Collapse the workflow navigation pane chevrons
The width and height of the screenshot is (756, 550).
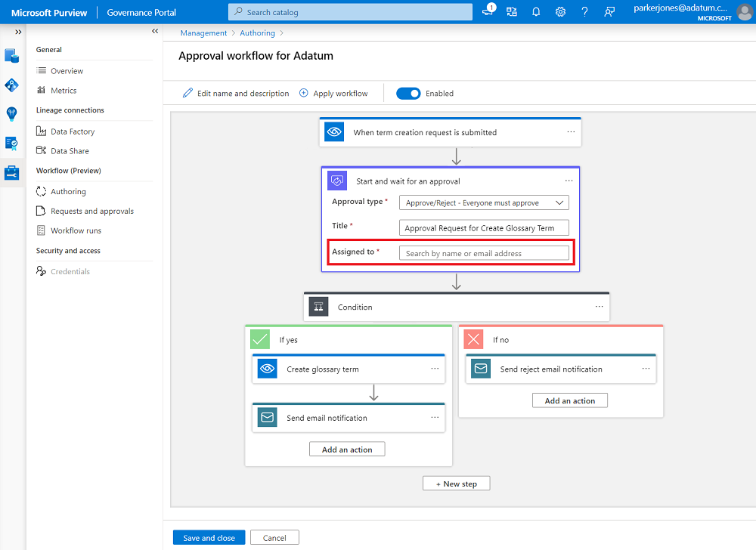tap(154, 31)
